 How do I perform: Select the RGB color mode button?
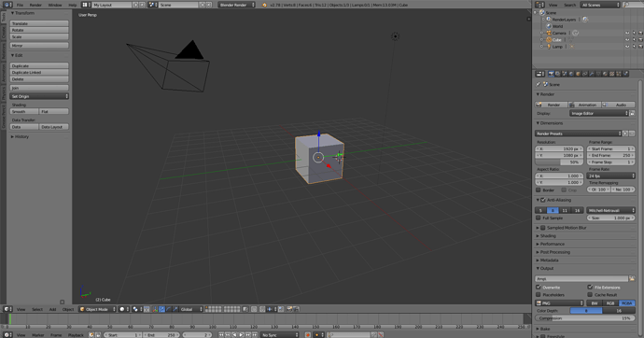(x=610, y=303)
